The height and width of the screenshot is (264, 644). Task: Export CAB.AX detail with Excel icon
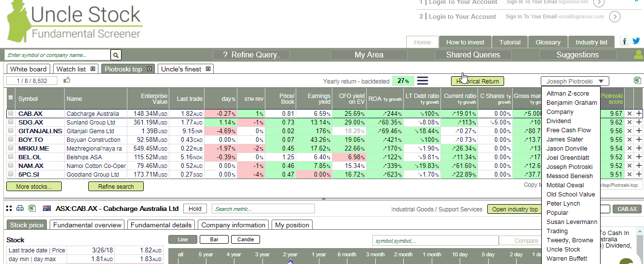coord(32,208)
